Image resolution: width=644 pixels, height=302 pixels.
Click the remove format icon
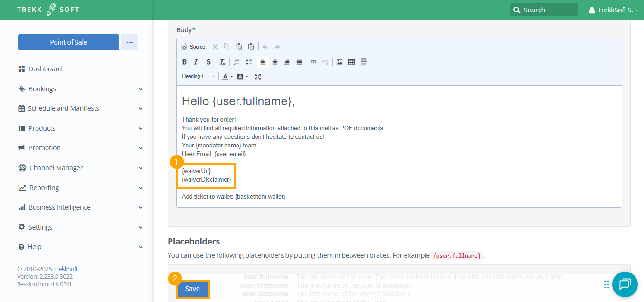point(222,62)
